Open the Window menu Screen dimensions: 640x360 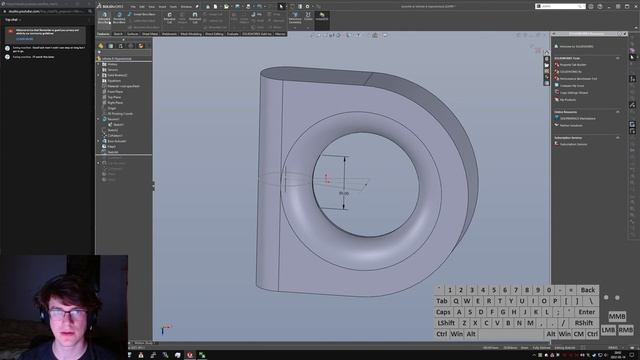point(186,7)
